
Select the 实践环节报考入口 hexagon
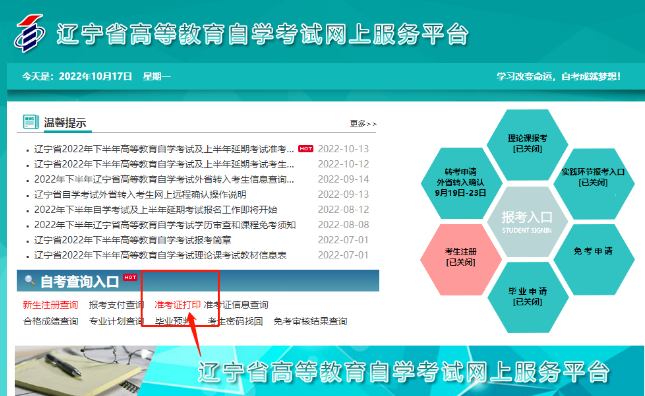click(593, 183)
